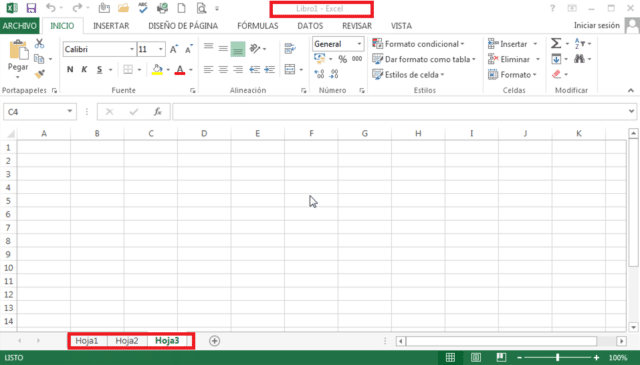Screen dimensions: 640x365
Task: Center text horizontally
Action: (x=223, y=69)
